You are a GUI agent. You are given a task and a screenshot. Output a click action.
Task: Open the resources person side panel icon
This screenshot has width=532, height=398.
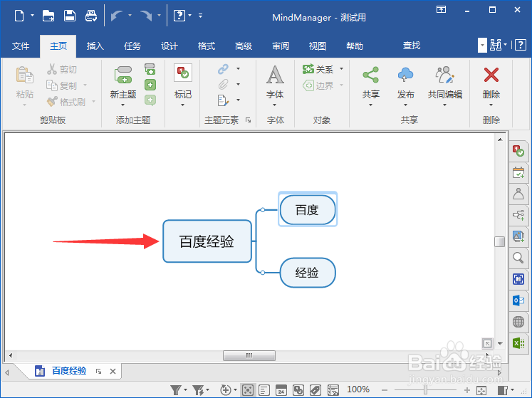click(x=518, y=194)
